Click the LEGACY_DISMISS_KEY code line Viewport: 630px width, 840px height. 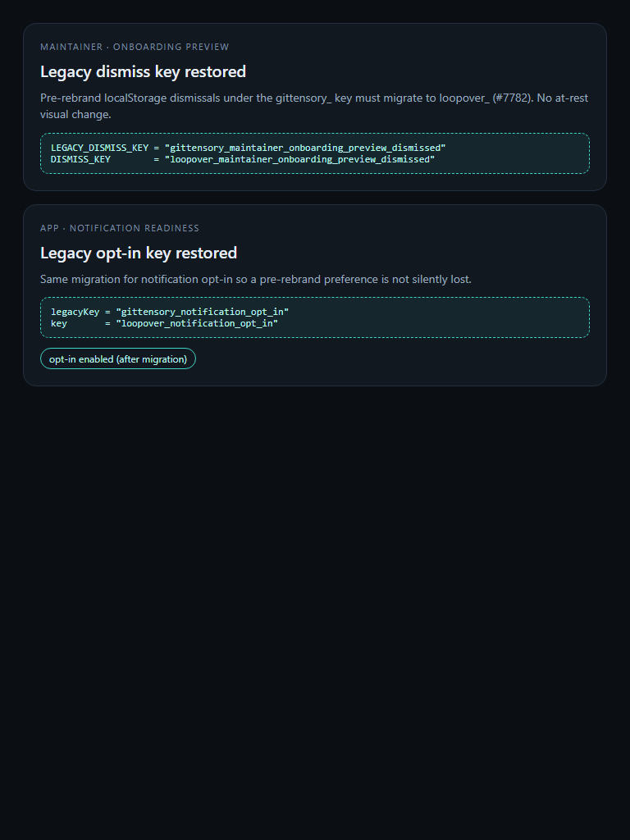[248, 148]
